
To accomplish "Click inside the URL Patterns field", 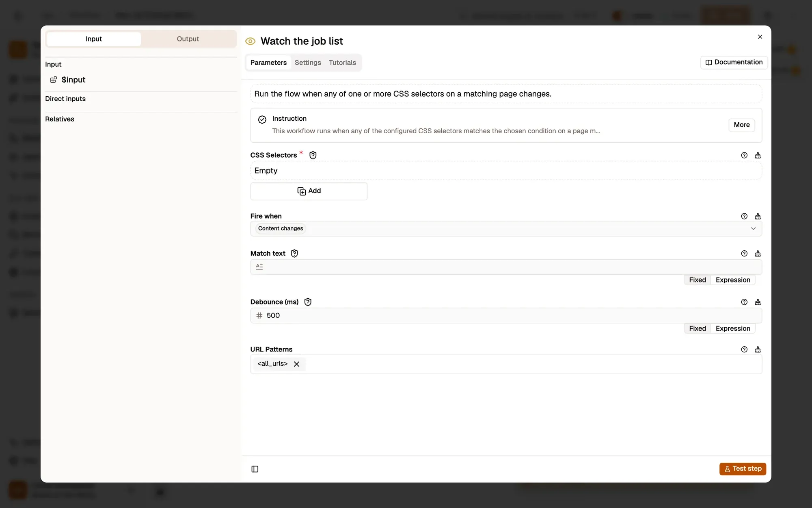I will pos(506,364).
